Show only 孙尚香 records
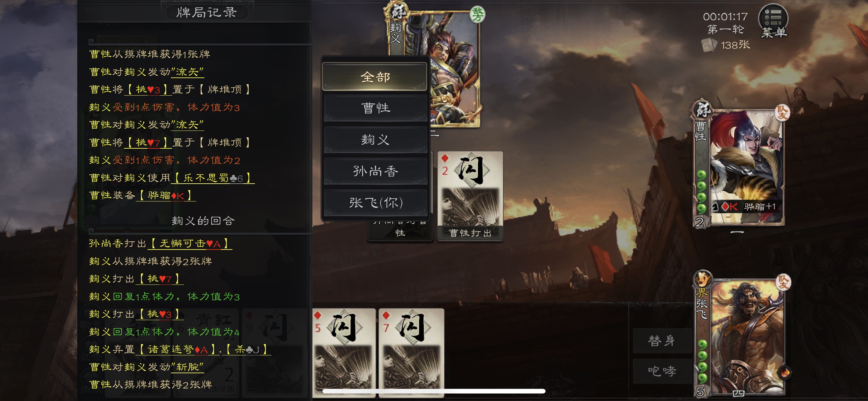This screenshot has width=868, height=401. (375, 171)
